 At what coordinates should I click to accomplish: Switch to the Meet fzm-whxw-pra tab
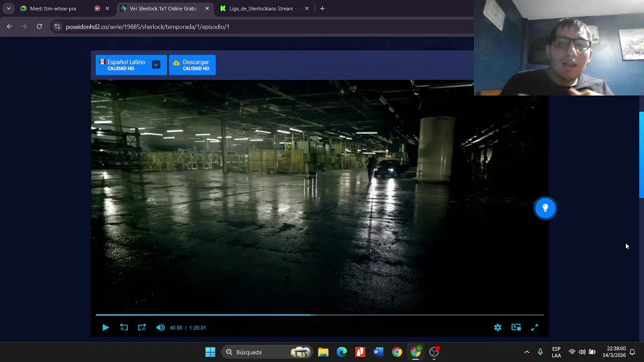pos(64,9)
